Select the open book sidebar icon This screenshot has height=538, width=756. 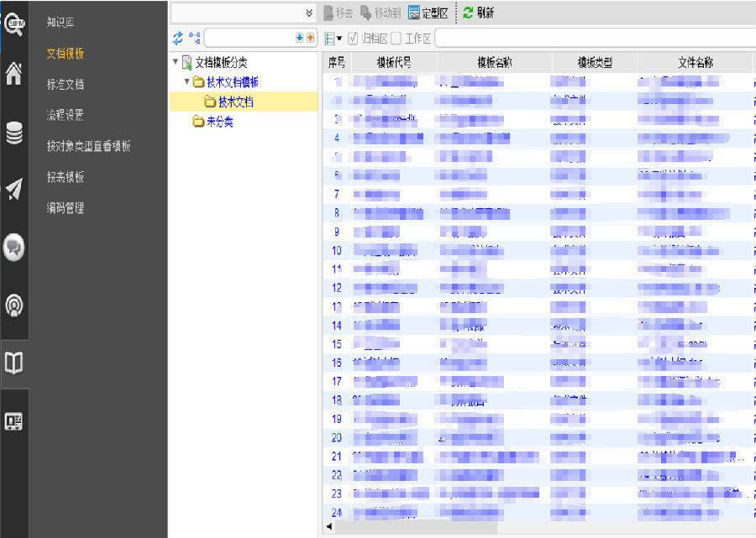pos(14,363)
